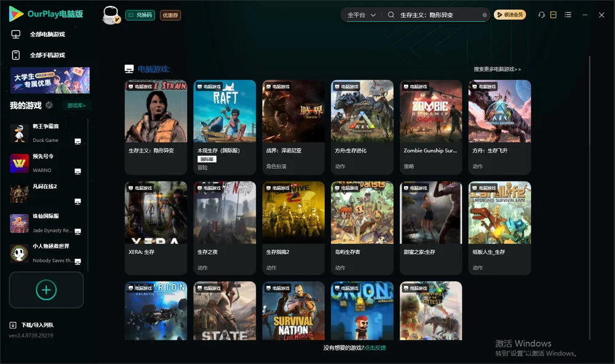Click 搜索更多电脑游戏 link
Viewport: 615px width, 364px height.
pyautogui.click(x=498, y=69)
